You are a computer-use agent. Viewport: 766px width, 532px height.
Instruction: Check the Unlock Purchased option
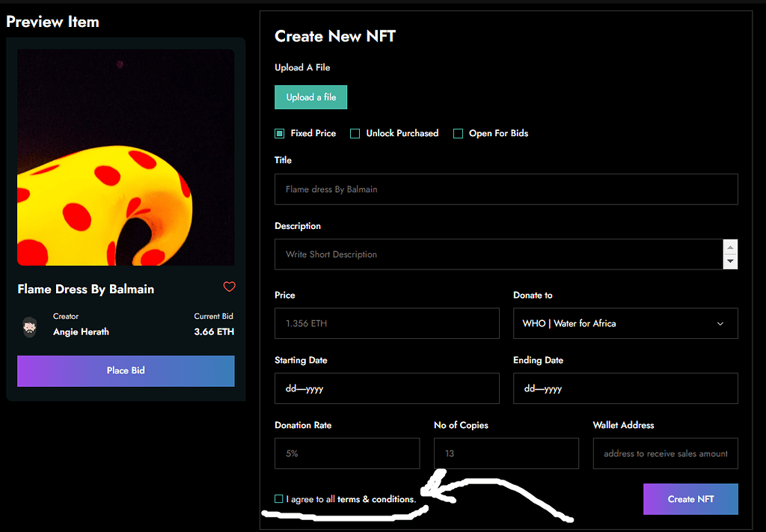click(x=355, y=132)
